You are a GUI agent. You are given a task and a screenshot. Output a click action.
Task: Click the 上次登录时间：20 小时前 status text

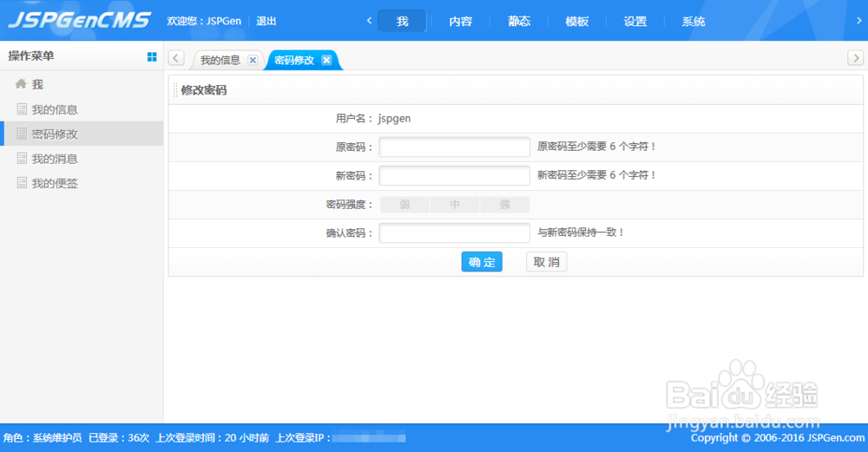coord(213,437)
